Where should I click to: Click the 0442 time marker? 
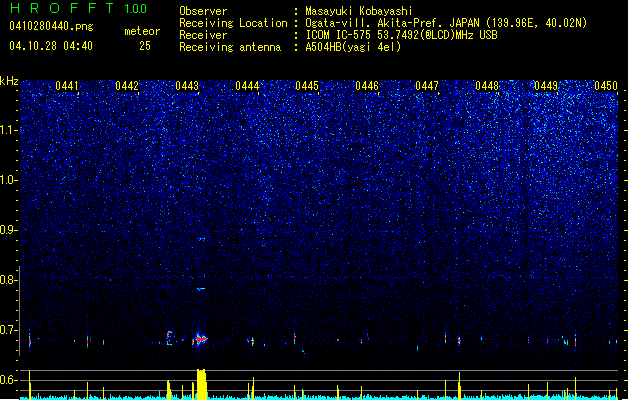click(127, 86)
